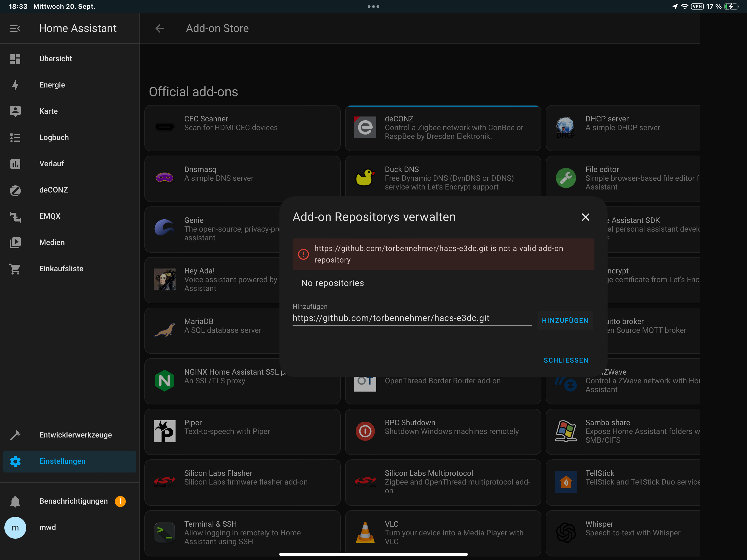The width and height of the screenshot is (747, 560).
Task: Select Einstellungen in the sidebar
Action: pyautogui.click(x=62, y=461)
